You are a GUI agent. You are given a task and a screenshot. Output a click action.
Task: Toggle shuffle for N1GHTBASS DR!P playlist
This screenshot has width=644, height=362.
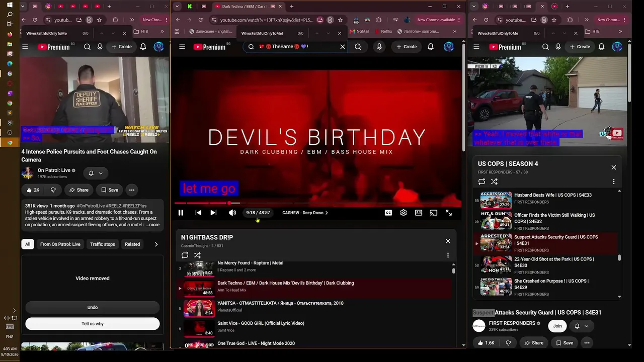point(197,255)
